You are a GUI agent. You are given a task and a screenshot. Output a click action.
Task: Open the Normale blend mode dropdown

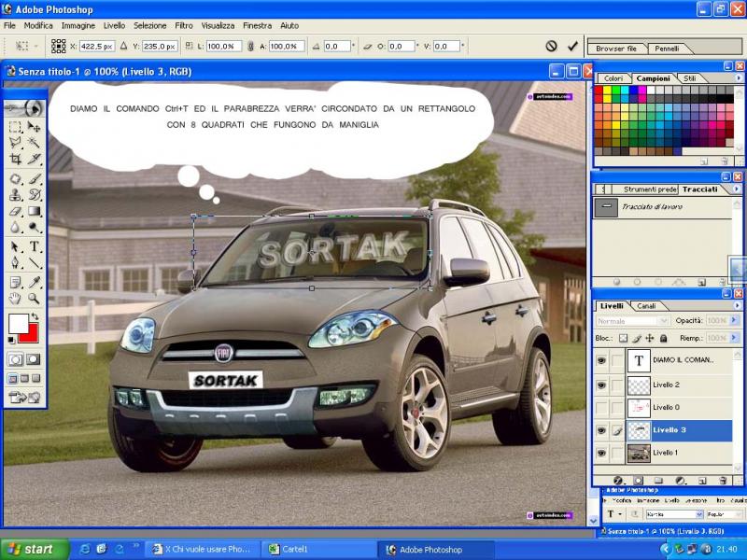(633, 321)
